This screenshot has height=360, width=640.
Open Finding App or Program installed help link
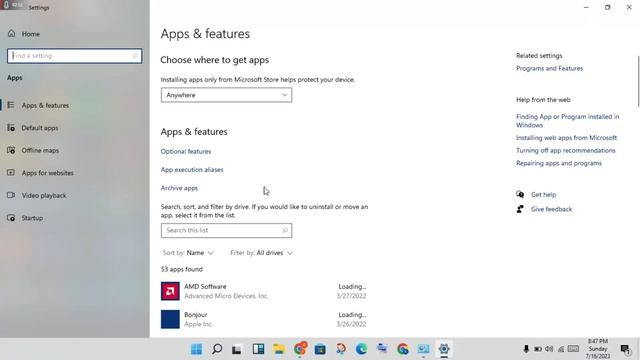(567, 121)
